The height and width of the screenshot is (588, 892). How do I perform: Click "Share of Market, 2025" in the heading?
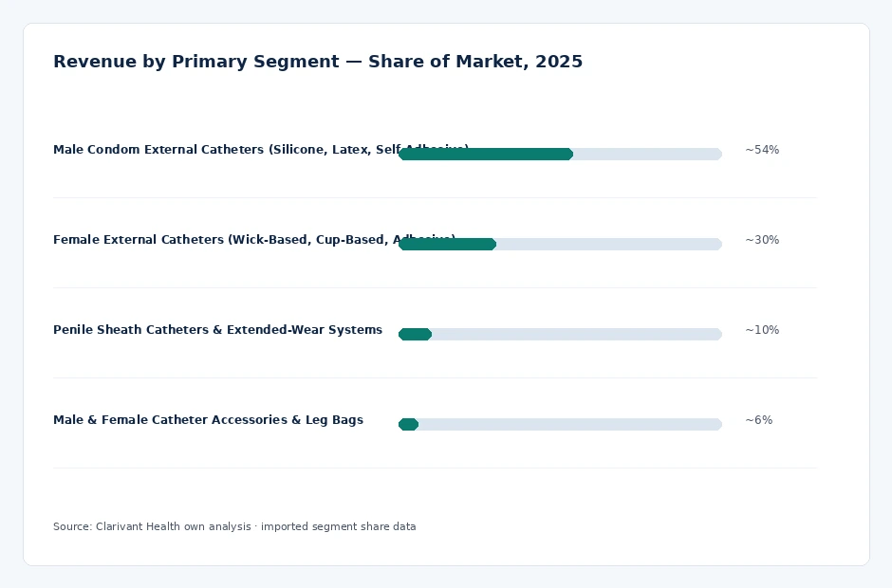[475, 62]
